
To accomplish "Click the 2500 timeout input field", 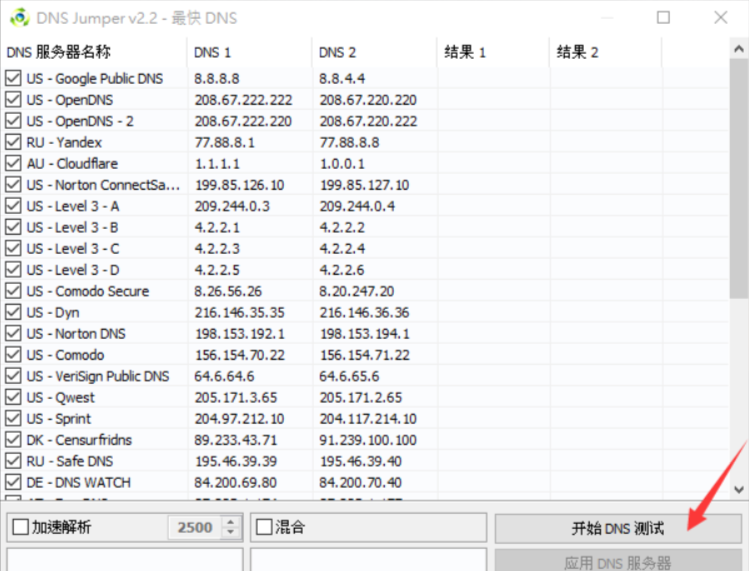I will [x=194, y=528].
